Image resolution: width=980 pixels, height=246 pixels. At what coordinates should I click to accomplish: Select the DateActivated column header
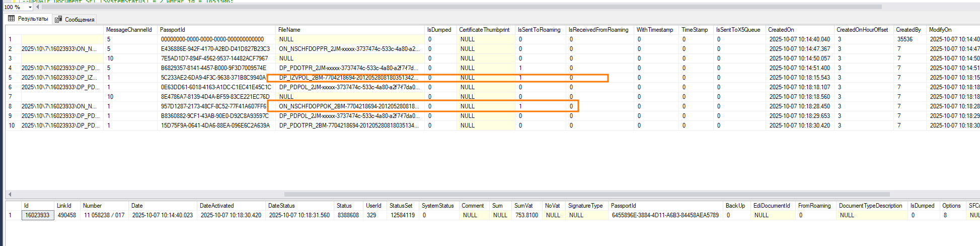click(231, 206)
